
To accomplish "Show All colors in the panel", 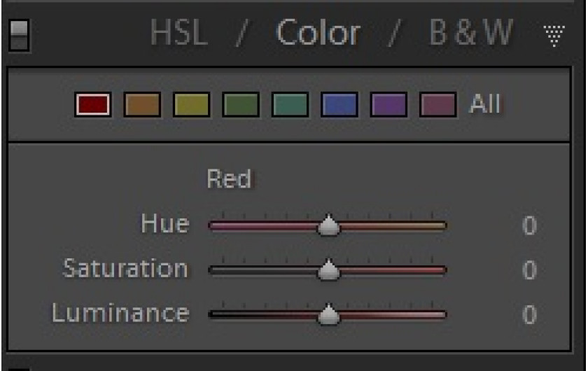I will [x=485, y=104].
